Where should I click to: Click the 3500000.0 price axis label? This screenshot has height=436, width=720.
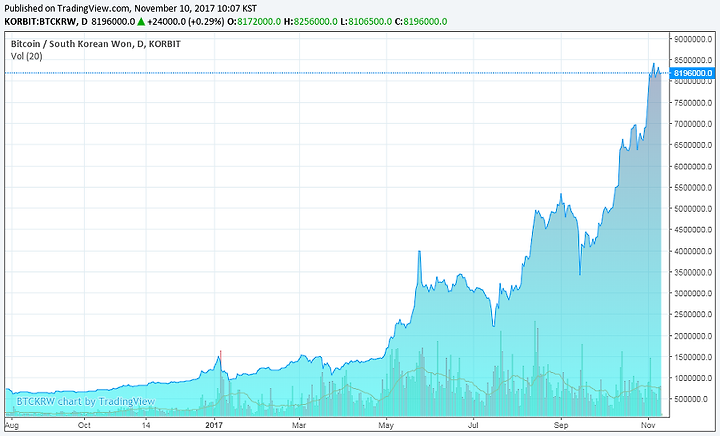693,273
